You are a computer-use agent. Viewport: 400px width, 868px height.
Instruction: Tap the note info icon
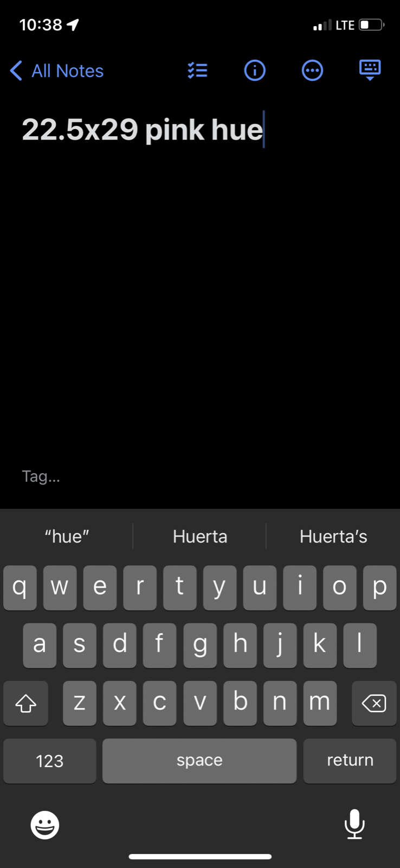click(255, 71)
